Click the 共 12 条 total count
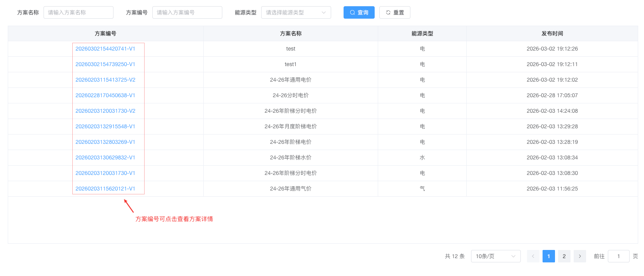Image resolution: width=644 pixels, height=276 pixels. point(455,256)
